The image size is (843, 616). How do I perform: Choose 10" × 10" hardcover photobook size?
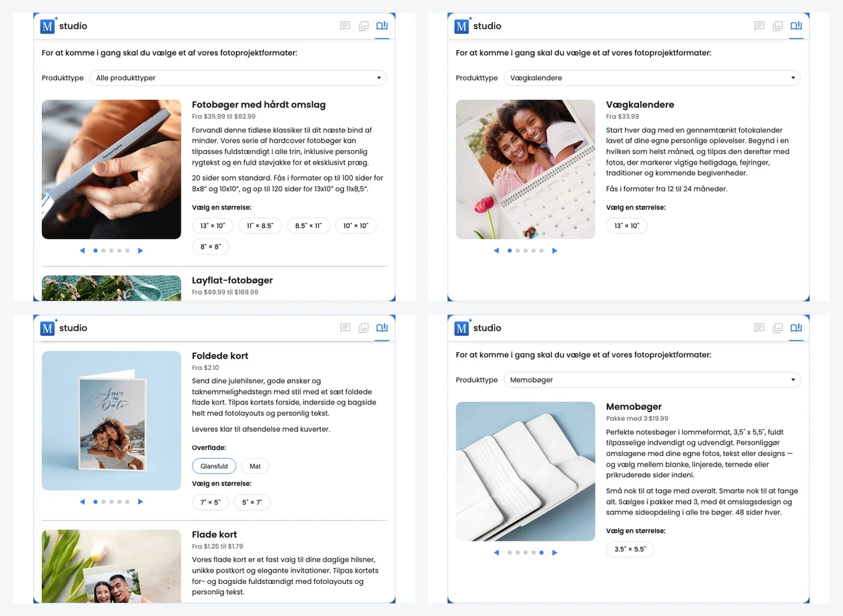click(x=356, y=226)
